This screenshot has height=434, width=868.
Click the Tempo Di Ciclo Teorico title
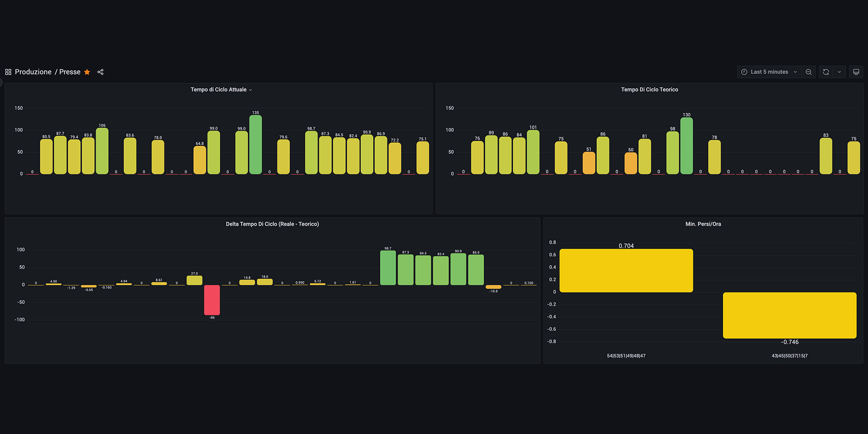[x=649, y=90]
